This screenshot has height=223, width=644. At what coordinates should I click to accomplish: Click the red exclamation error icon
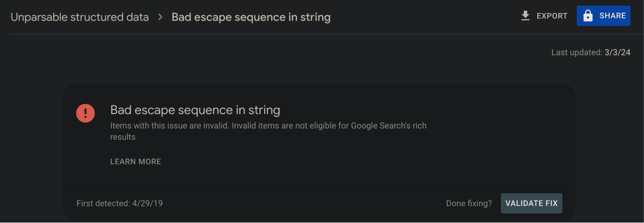[85, 113]
